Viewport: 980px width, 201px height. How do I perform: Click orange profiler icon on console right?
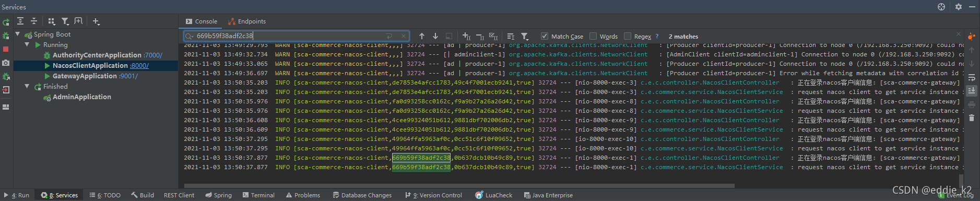[971, 36]
